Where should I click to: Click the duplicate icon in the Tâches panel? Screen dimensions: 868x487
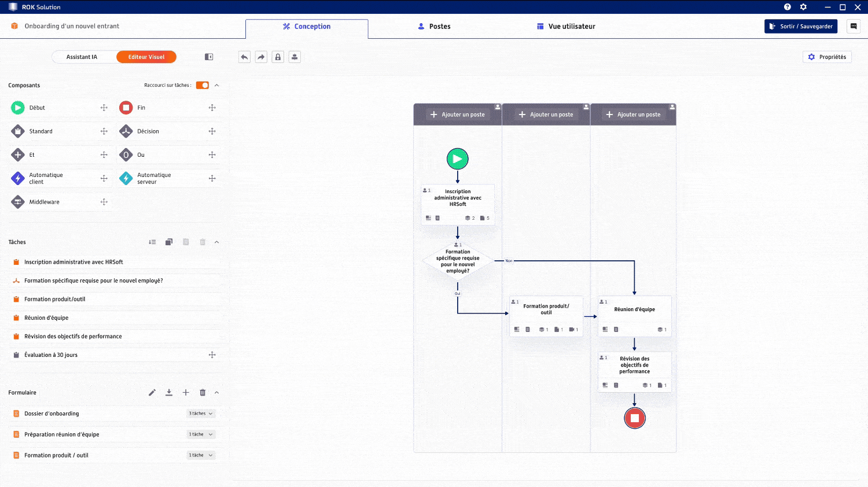coord(169,242)
